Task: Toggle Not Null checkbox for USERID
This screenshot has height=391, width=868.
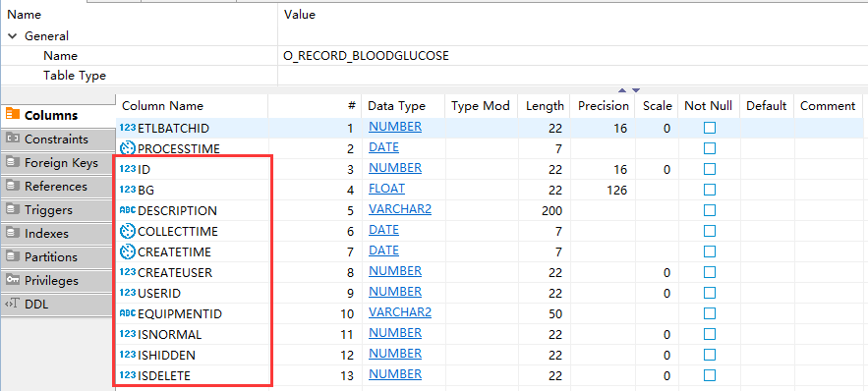Action: point(709,293)
